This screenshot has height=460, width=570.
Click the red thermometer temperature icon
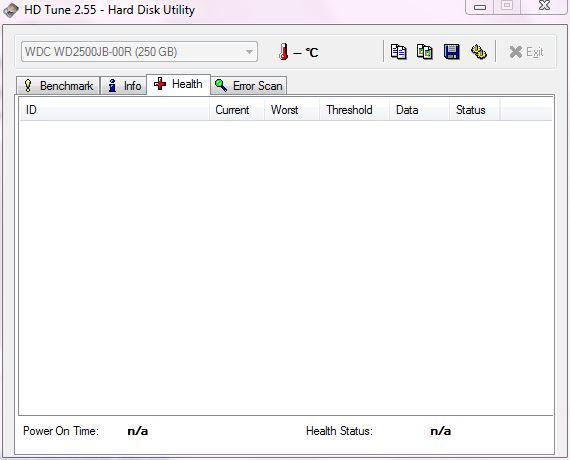pyautogui.click(x=284, y=52)
